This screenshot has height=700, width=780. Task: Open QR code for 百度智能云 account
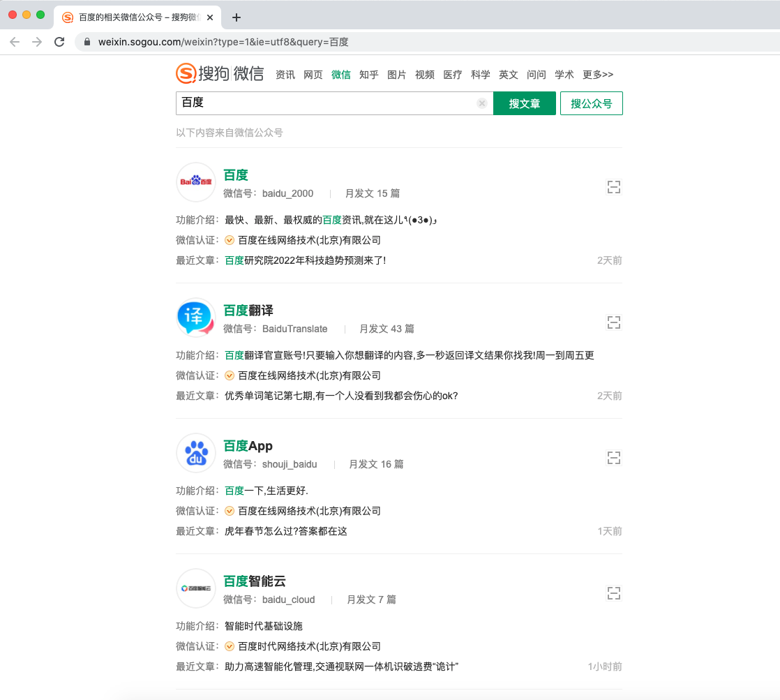point(613,593)
